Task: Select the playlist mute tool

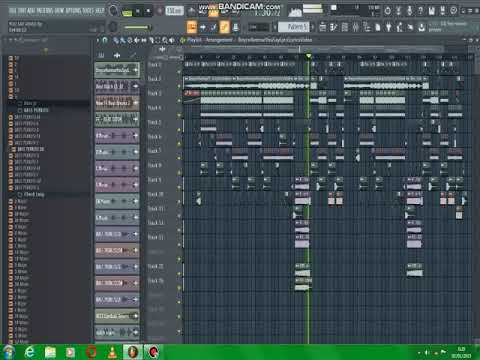Action: [137, 40]
